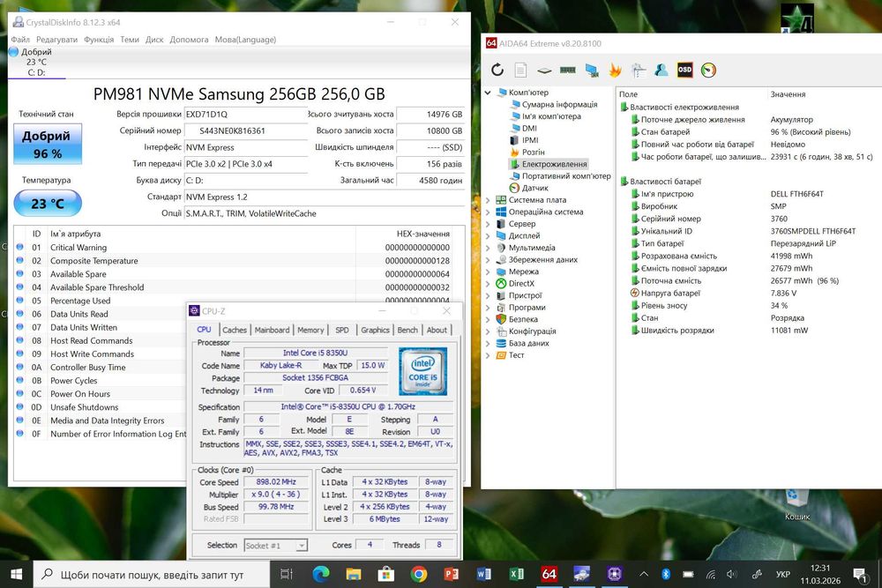
Task: Open the AIDA64 Report page icon
Action: pyautogui.click(x=521, y=70)
